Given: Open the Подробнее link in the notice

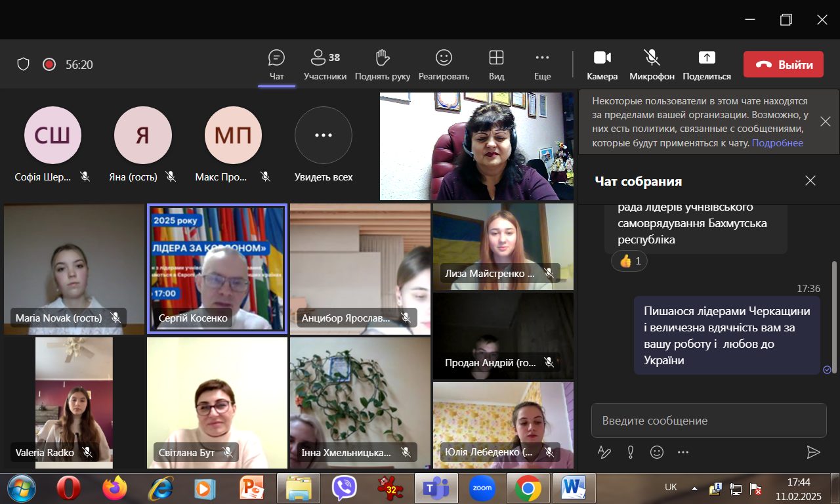Looking at the screenshot, I should point(777,143).
